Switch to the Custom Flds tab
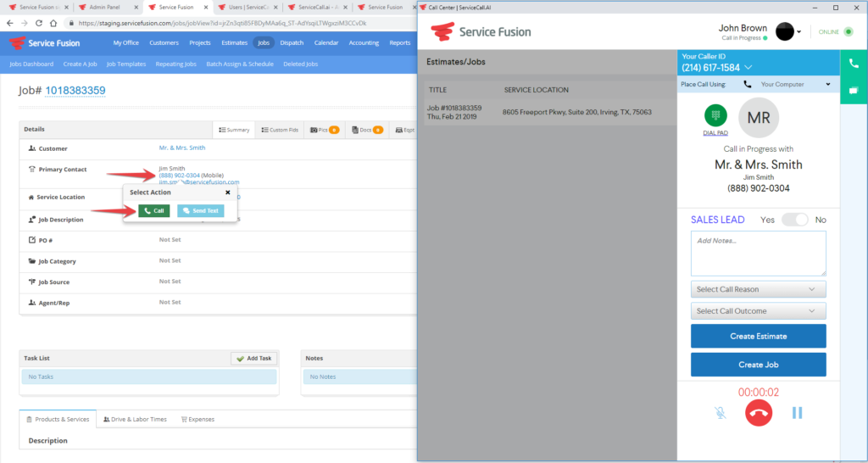The height and width of the screenshot is (463, 868). pyautogui.click(x=280, y=130)
